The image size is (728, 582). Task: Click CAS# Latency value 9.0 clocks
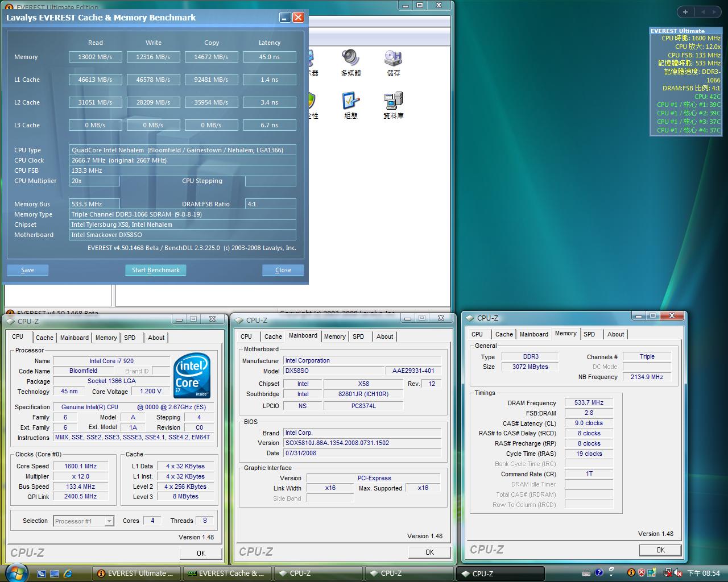pos(589,423)
